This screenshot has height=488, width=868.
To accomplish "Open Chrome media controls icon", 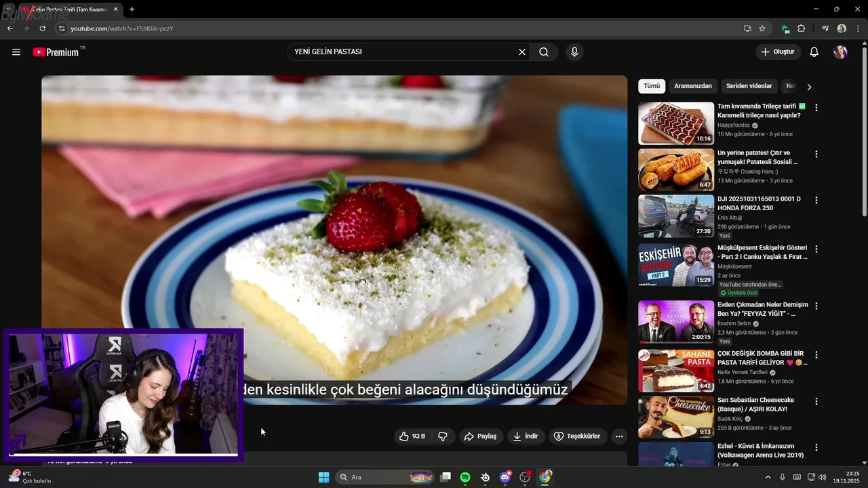I will [x=825, y=28].
